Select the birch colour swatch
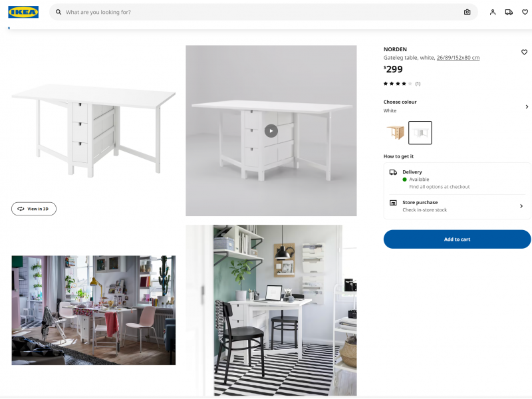This screenshot has height=399, width=532. pos(396,132)
